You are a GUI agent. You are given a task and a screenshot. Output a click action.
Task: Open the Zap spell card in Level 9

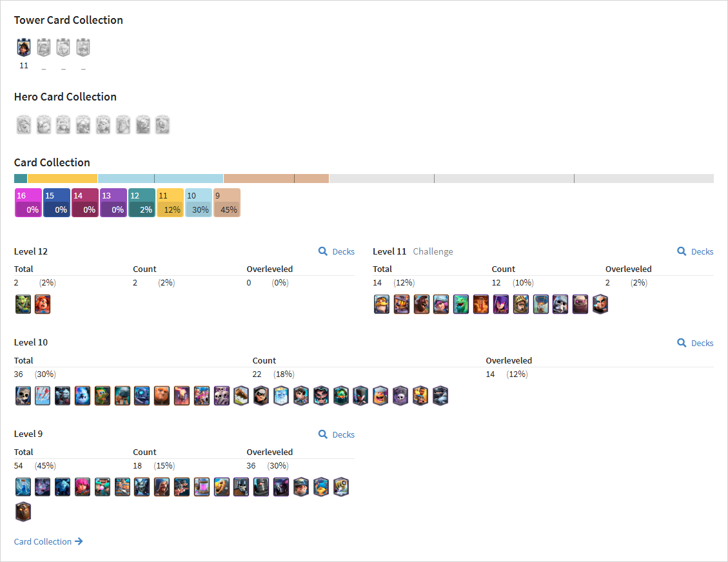(x=23, y=487)
